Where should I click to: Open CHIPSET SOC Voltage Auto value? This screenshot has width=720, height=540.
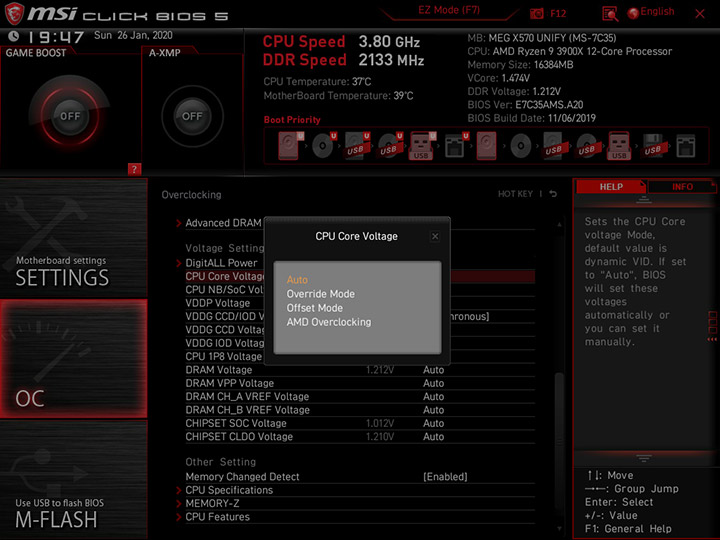pyautogui.click(x=433, y=423)
